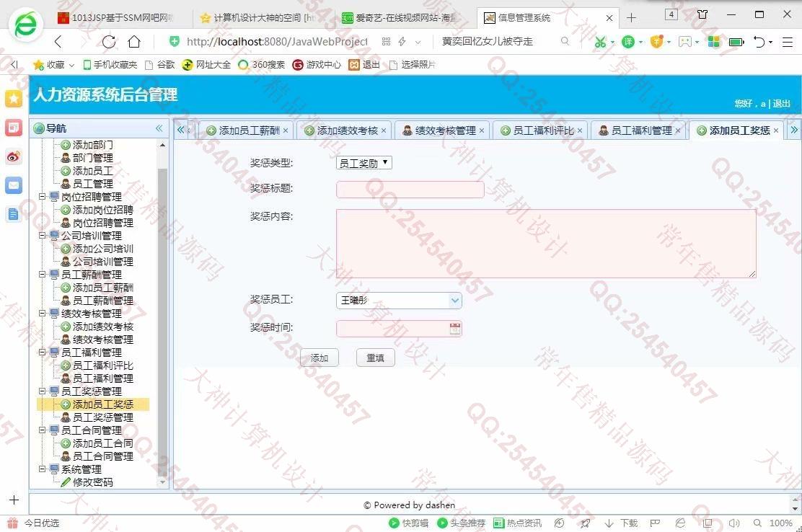Collapse the 员工福利管理 tree node

pyautogui.click(x=43, y=352)
